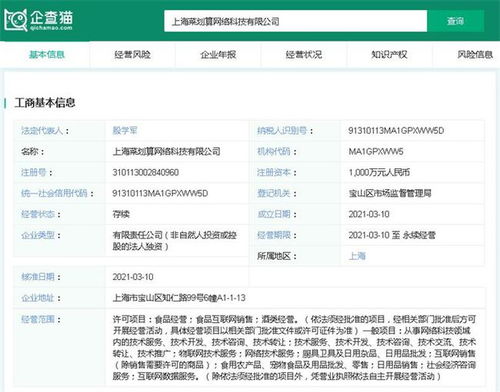Click the 成立日期 label

tap(277, 214)
